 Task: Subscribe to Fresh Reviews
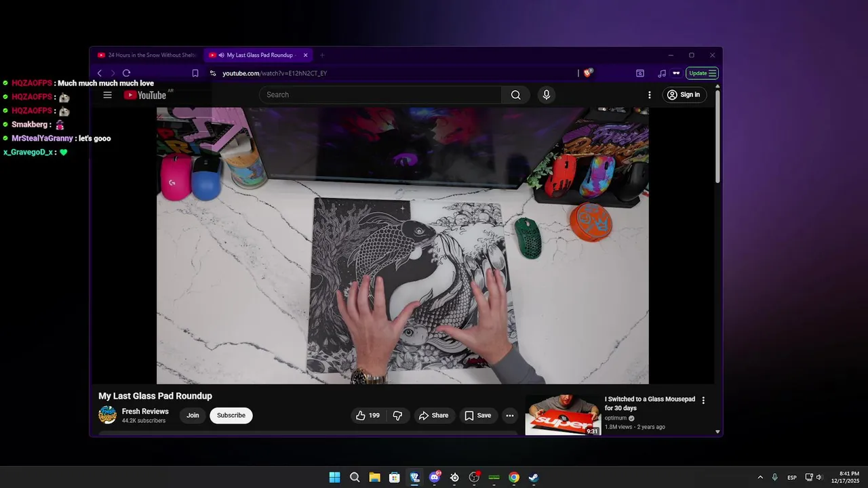pos(231,415)
